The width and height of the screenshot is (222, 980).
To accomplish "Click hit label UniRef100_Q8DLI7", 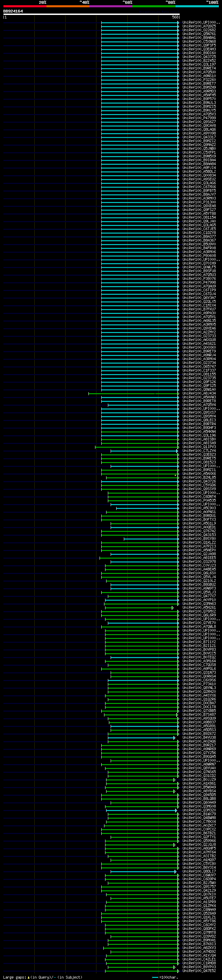I will click(199, 872).
